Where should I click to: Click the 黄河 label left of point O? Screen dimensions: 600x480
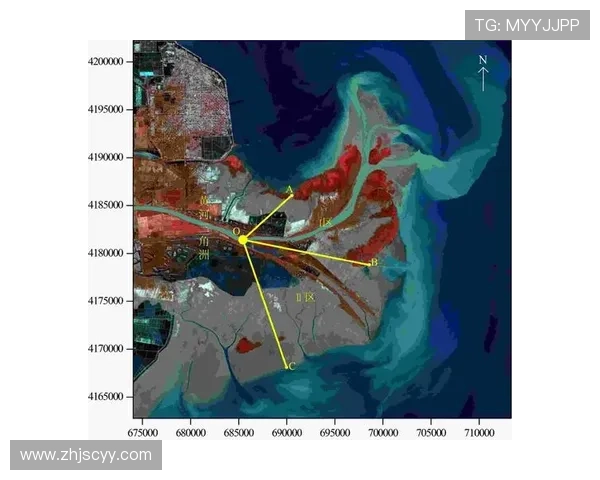206,208
